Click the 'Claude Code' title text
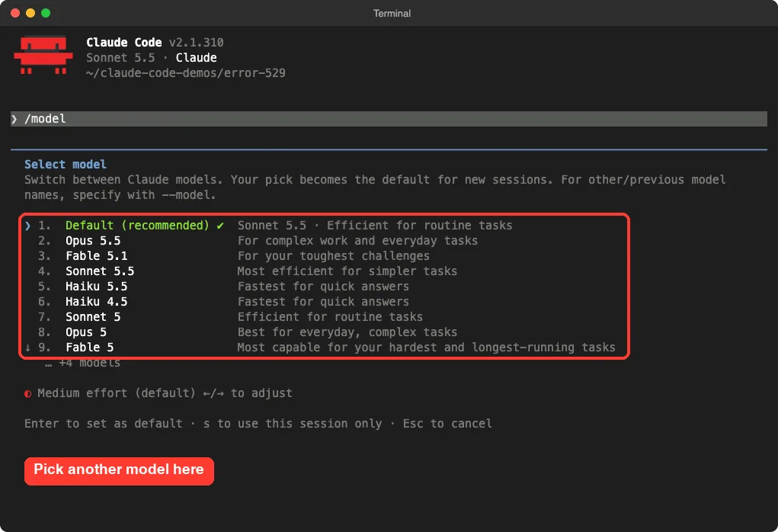Image resolution: width=778 pixels, height=532 pixels. 124,43
